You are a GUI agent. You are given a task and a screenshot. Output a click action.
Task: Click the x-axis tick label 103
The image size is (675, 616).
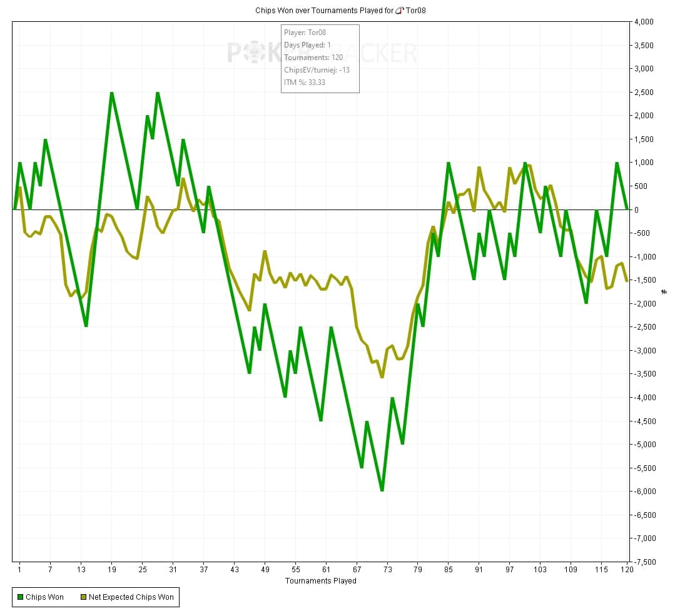[541, 570]
